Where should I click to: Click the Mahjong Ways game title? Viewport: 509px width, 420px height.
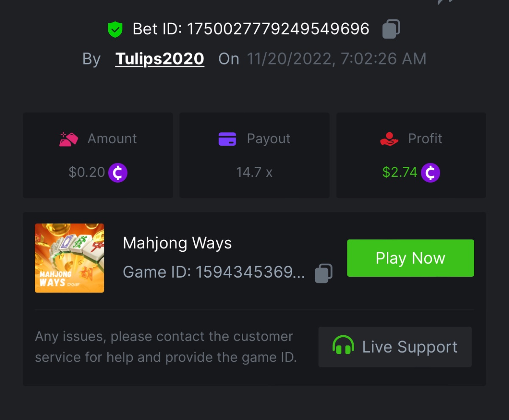tap(177, 243)
